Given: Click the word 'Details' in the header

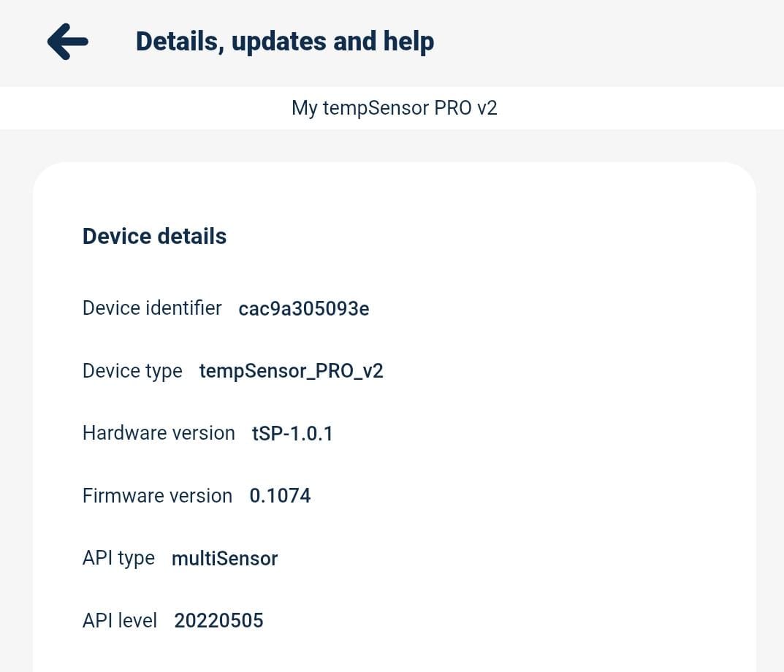Looking at the screenshot, I should pyautogui.click(x=179, y=42).
